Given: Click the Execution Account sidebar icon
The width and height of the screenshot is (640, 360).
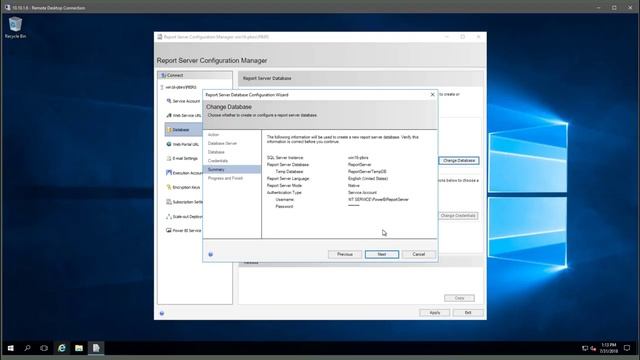Looking at the screenshot, I should (x=169, y=173).
